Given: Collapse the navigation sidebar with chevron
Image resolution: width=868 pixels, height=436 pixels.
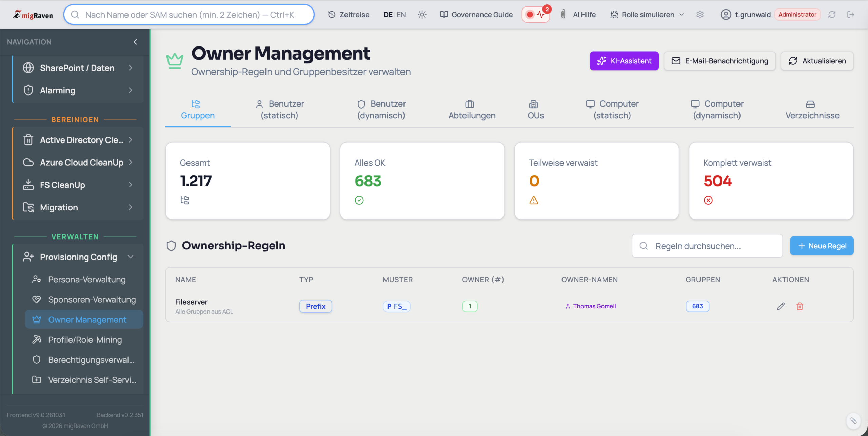Looking at the screenshot, I should click(x=135, y=42).
